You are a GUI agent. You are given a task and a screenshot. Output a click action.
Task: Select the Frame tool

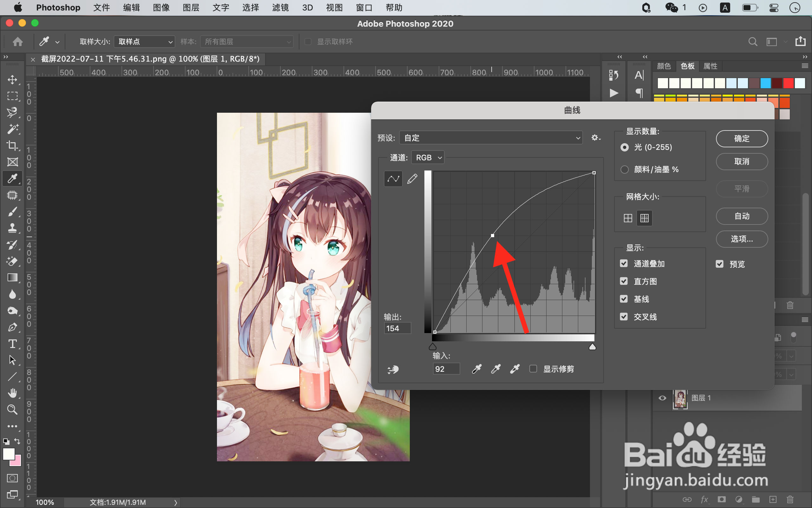[x=12, y=162]
